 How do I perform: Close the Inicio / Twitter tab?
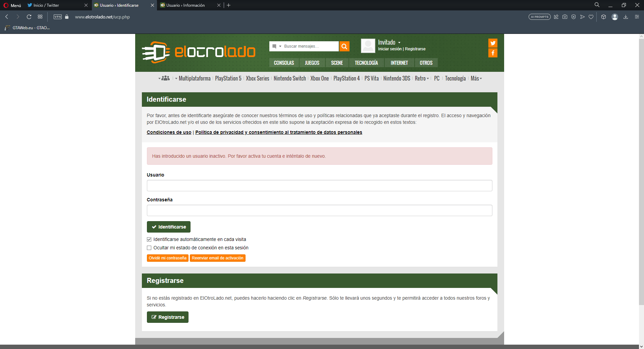86,5
